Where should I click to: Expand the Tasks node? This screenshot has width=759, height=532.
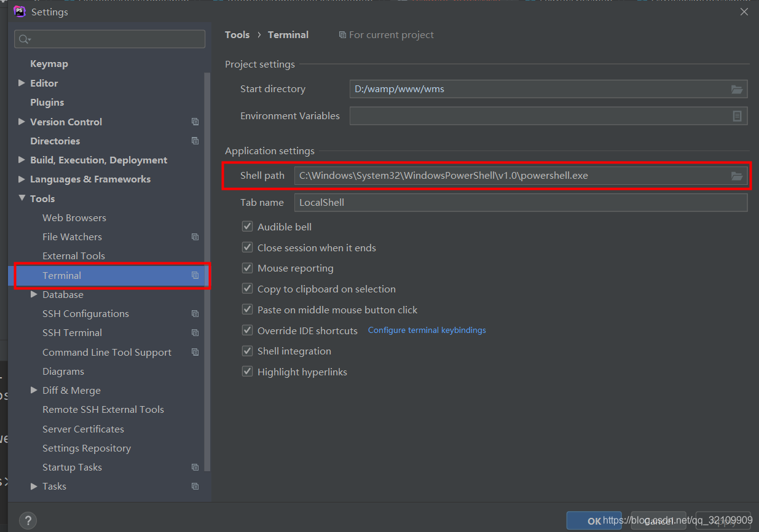[34, 486]
